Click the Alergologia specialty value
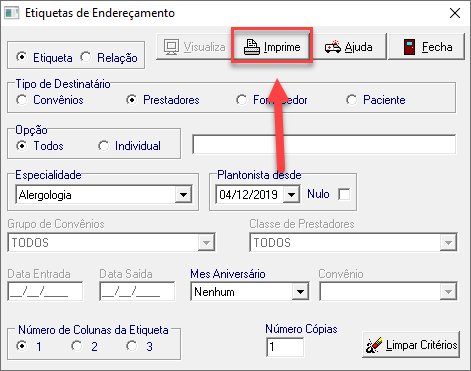Image resolution: width=471 pixels, height=371 pixels. click(x=45, y=195)
